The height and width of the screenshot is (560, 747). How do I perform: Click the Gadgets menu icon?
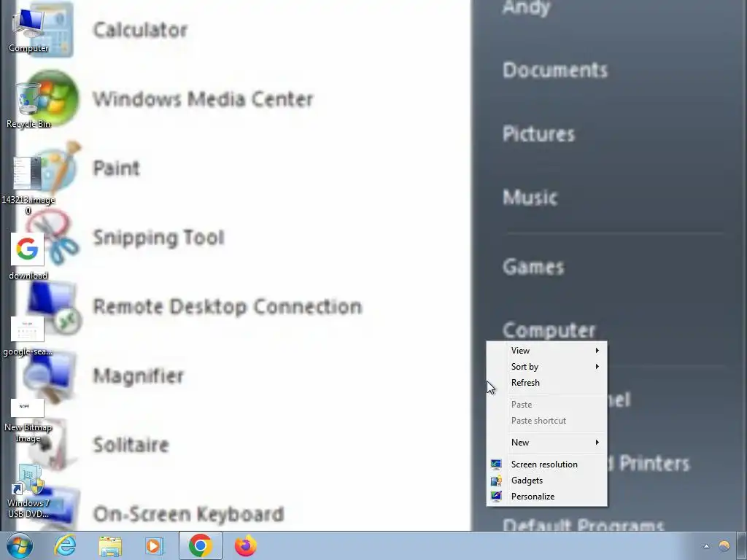(x=496, y=481)
